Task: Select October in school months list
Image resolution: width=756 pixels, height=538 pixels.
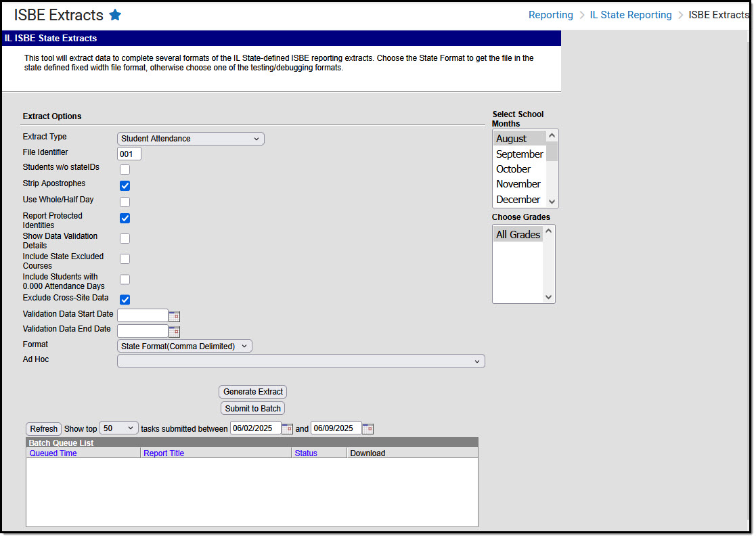Action: click(519, 169)
